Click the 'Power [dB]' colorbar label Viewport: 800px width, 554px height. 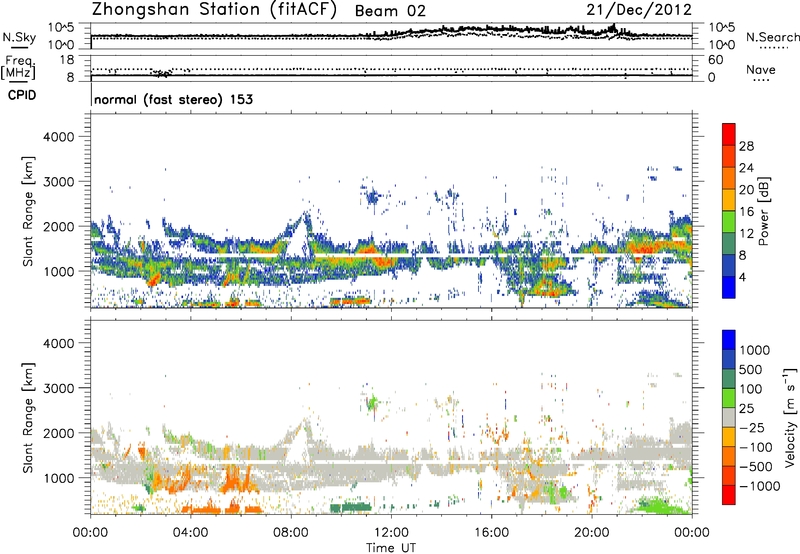pos(764,211)
